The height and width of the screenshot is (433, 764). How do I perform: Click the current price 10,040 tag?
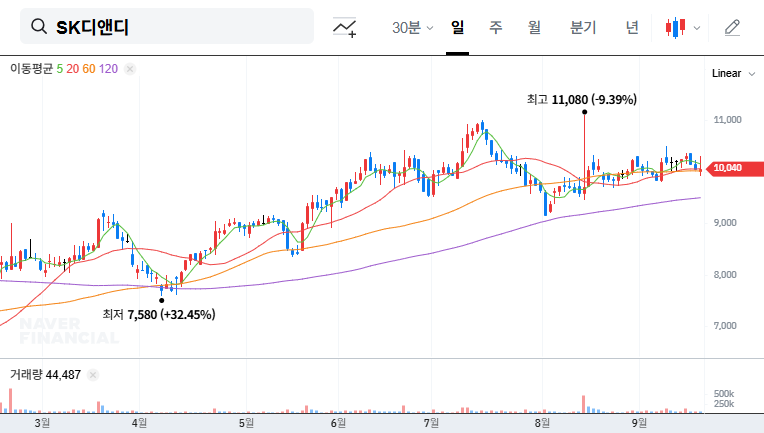click(735, 168)
